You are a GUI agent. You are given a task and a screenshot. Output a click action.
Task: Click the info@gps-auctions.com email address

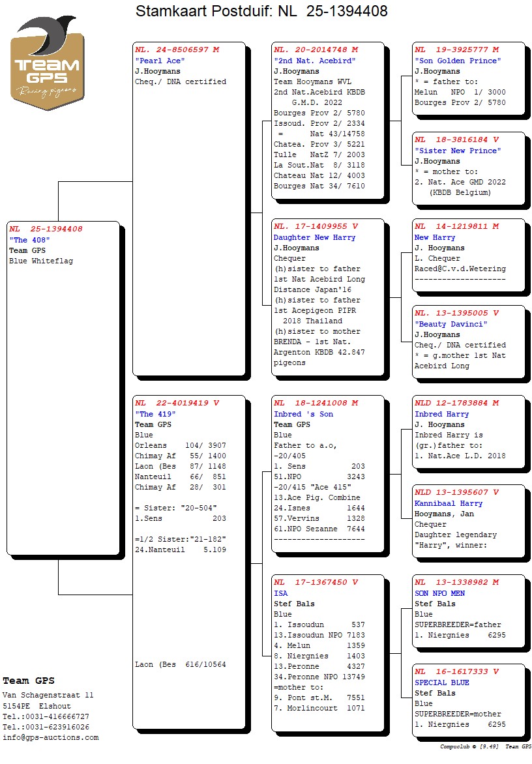point(51,737)
